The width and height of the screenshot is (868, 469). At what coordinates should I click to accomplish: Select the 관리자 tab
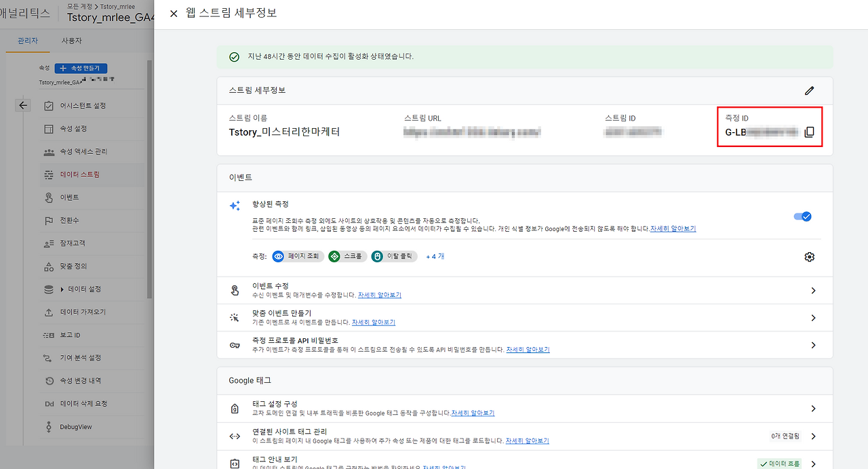[28, 40]
